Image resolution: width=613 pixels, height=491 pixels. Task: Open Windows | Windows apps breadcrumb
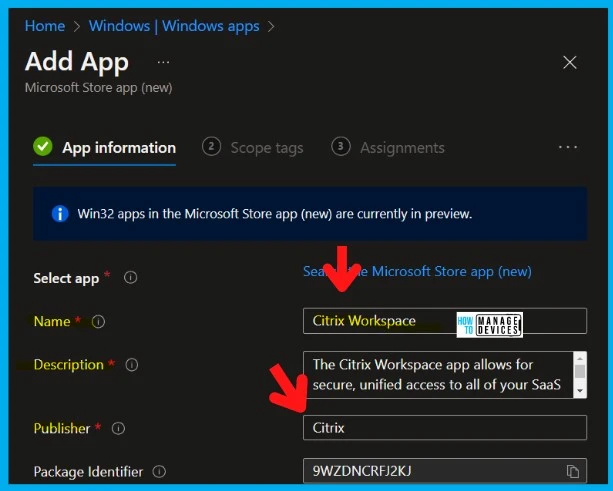click(x=174, y=26)
